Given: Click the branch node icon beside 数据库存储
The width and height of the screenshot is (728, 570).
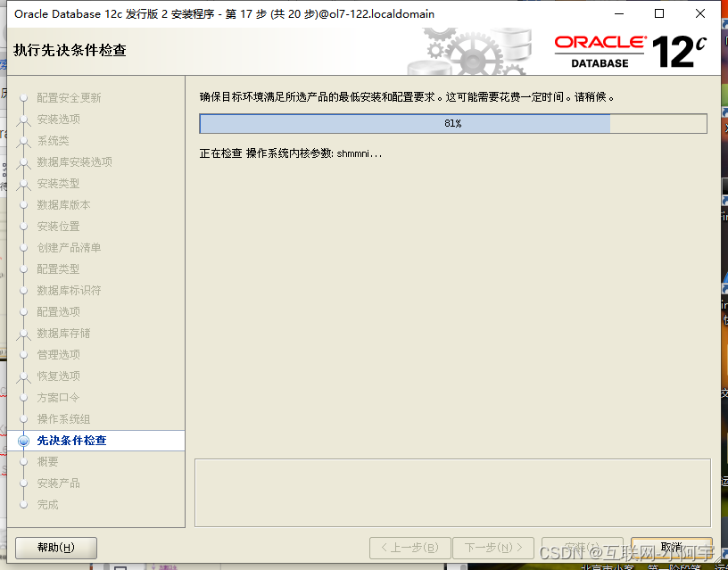Looking at the screenshot, I should point(24,335).
